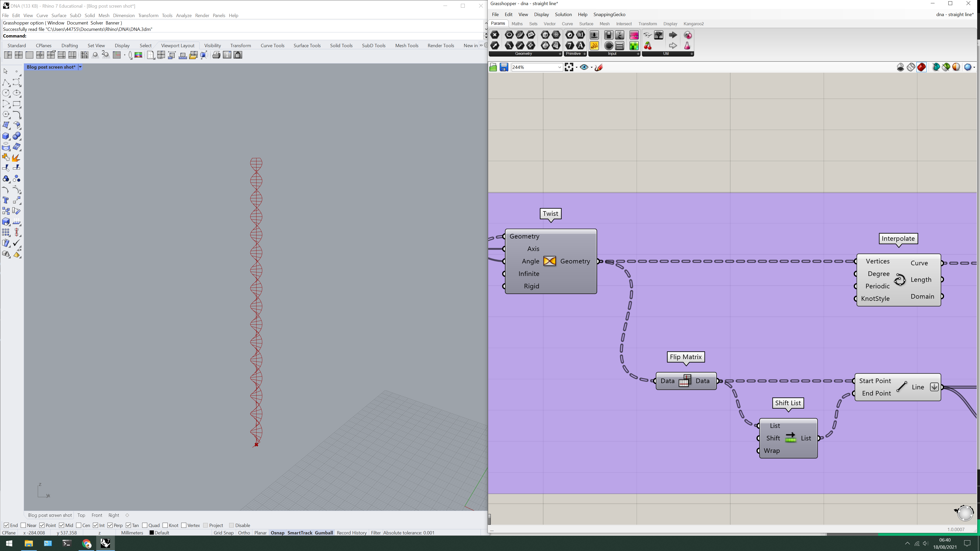Choose the Rectangle tool in Rhino sidebar

[17, 104]
